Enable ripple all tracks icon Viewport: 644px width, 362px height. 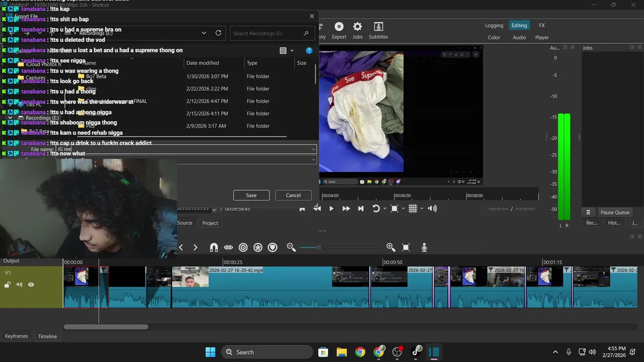pos(258,247)
